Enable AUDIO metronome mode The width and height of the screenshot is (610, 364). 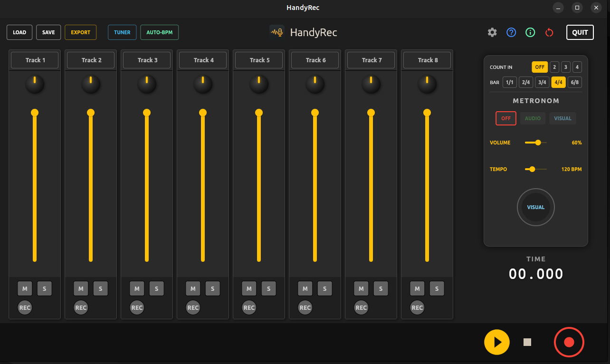(533, 118)
